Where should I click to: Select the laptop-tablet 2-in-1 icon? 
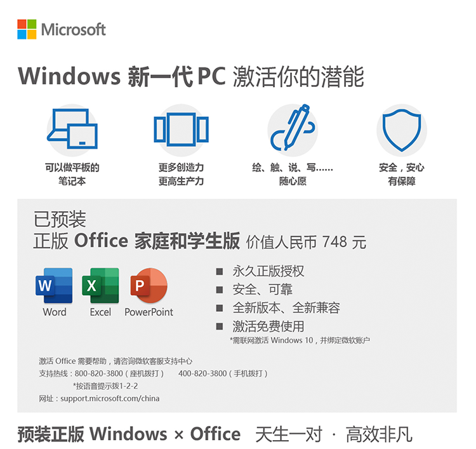point(72,129)
